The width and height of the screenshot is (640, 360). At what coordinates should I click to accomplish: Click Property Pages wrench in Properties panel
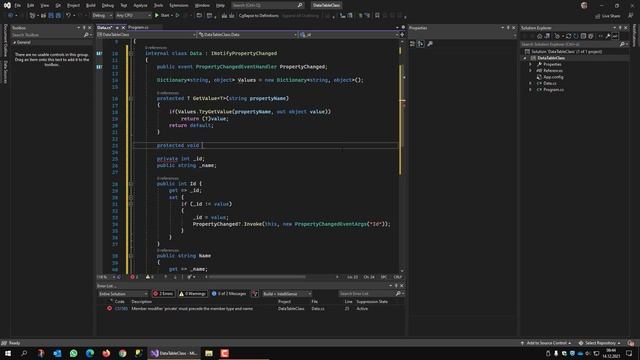pos(430,44)
